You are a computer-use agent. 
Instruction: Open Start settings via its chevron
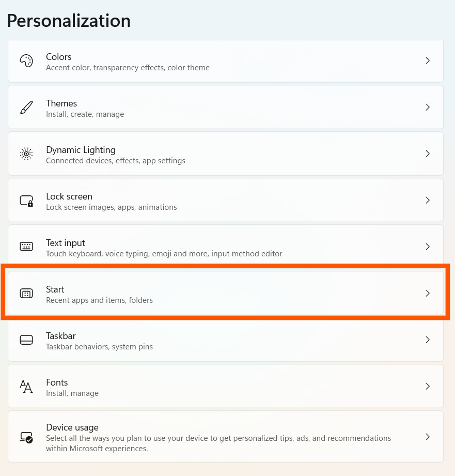pyautogui.click(x=428, y=293)
